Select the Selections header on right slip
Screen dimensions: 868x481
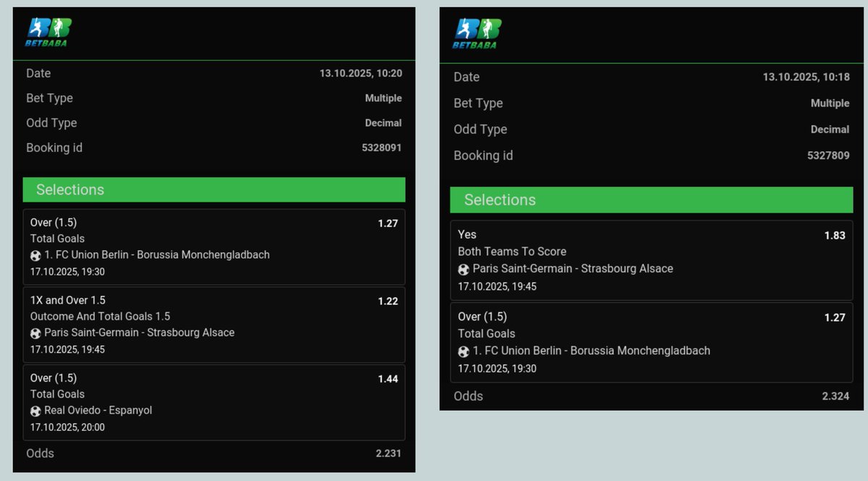(x=652, y=200)
